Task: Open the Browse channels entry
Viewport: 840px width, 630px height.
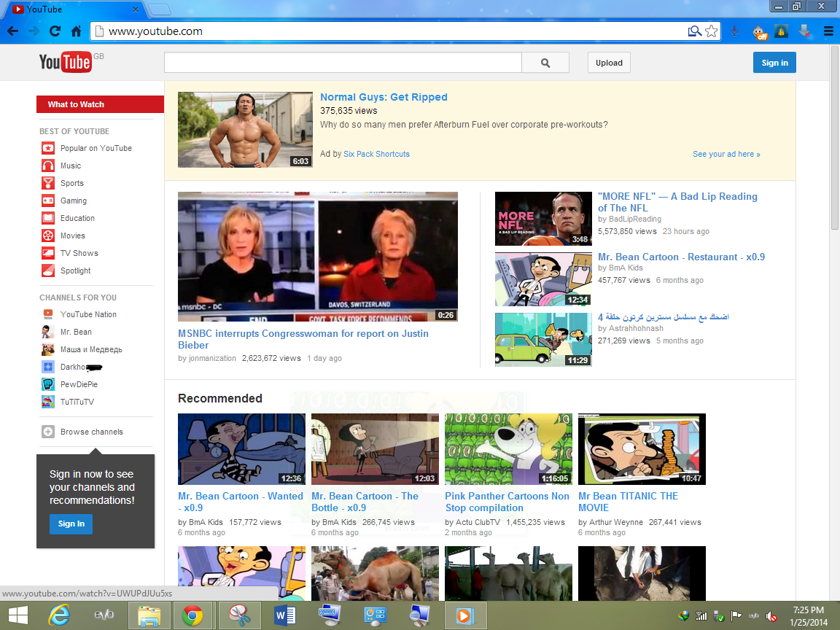Action: tap(92, 432)
